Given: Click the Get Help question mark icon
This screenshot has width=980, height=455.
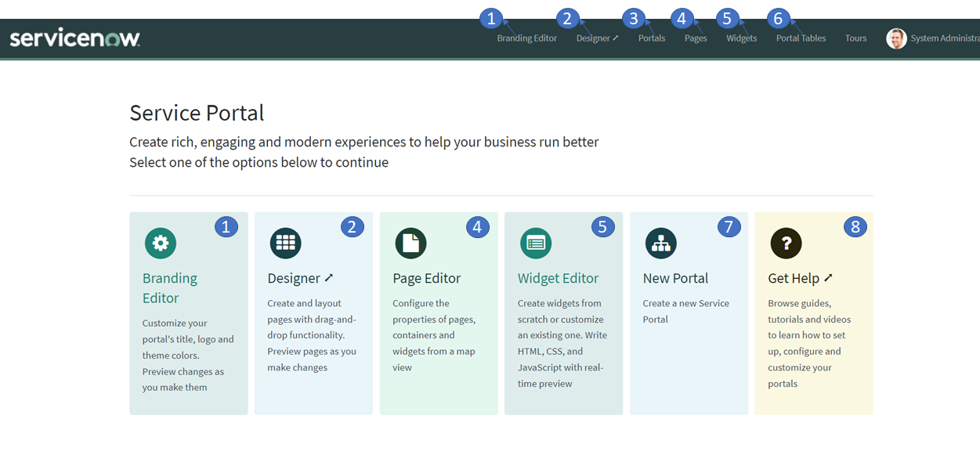Looking at the screenshot, I should (x=786, y=243).
